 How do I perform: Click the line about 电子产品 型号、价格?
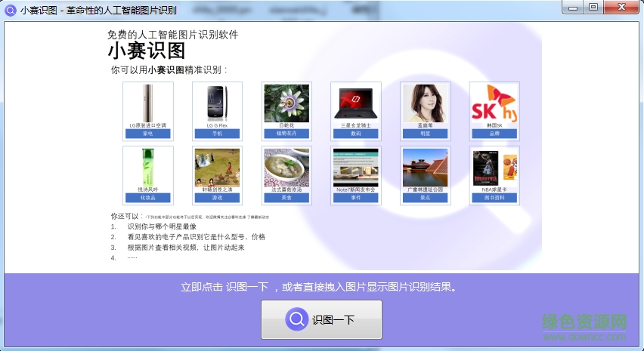[197, 236]
